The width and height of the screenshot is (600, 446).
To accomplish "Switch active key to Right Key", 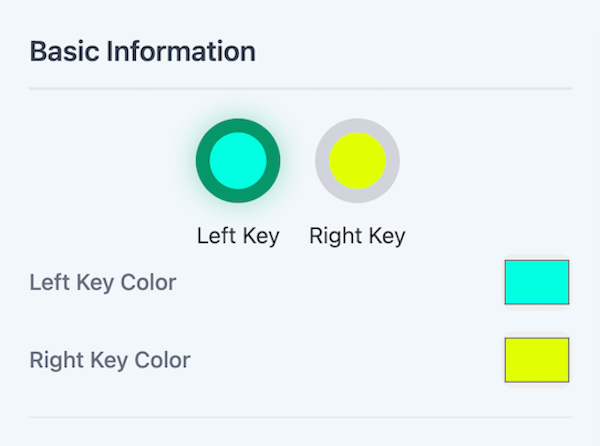I will coord(358,160).
